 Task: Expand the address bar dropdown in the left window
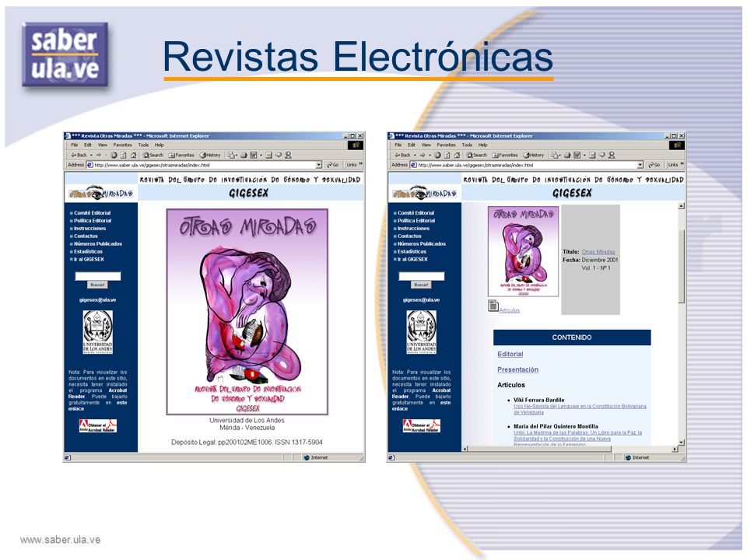[319, 165]
